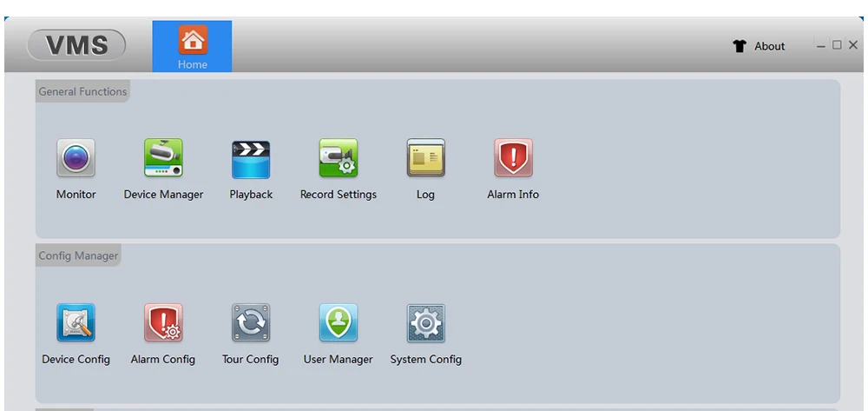Open Record Settings camera icon

[339, 158]
